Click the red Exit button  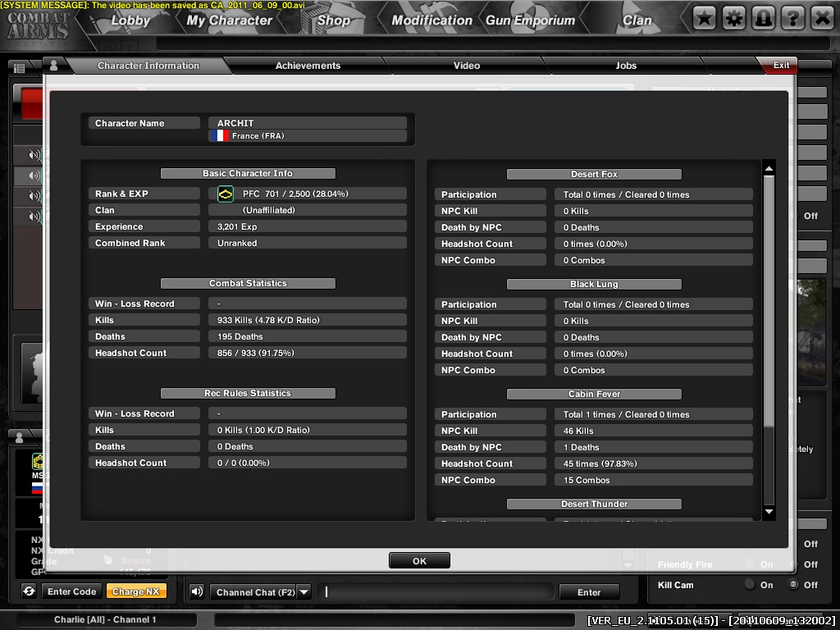tap(779, 65)
